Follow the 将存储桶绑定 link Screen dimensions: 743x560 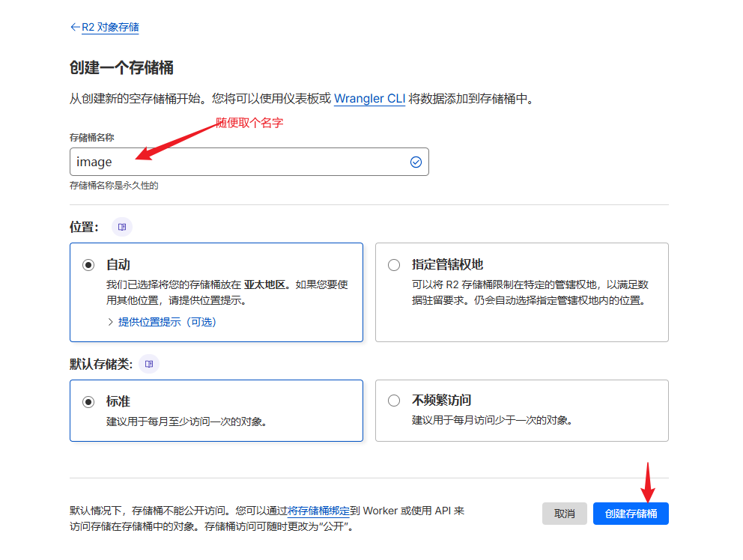click(318, 511)
